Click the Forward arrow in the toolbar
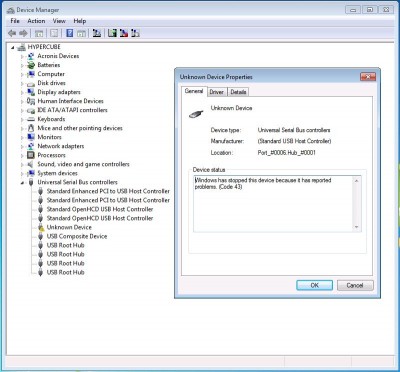Viewport: 400px width, 372px height. tap(23, 33)
